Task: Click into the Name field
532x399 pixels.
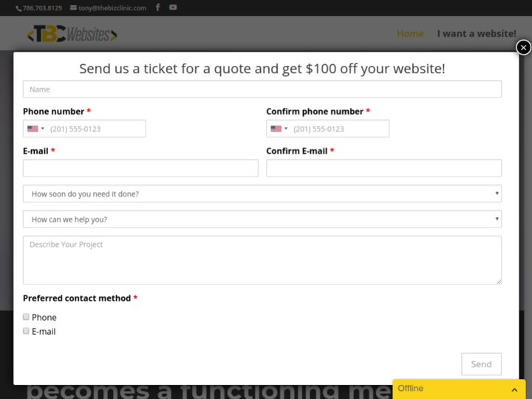Action: click(262, 89)
